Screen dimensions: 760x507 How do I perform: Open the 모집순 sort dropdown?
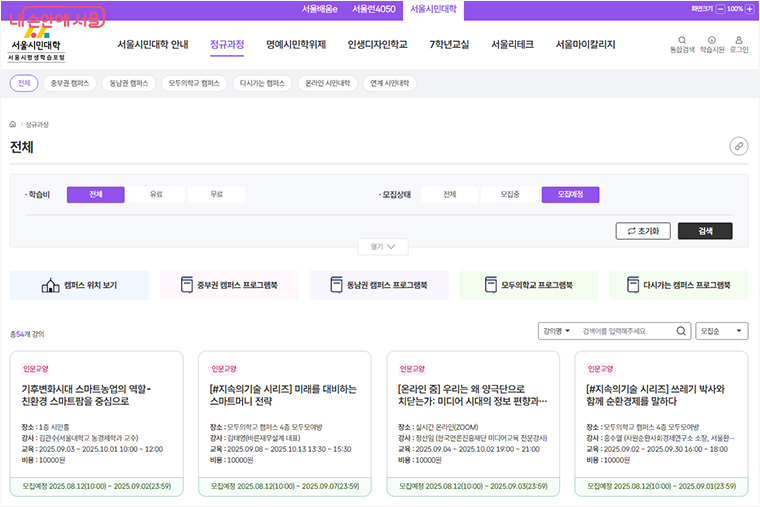click(x=722, y=331)
